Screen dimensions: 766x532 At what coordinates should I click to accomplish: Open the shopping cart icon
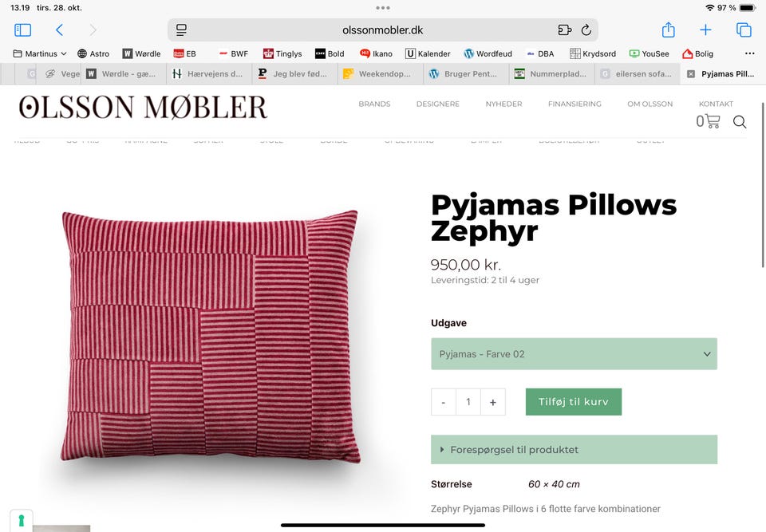click(x=708, y=120)
